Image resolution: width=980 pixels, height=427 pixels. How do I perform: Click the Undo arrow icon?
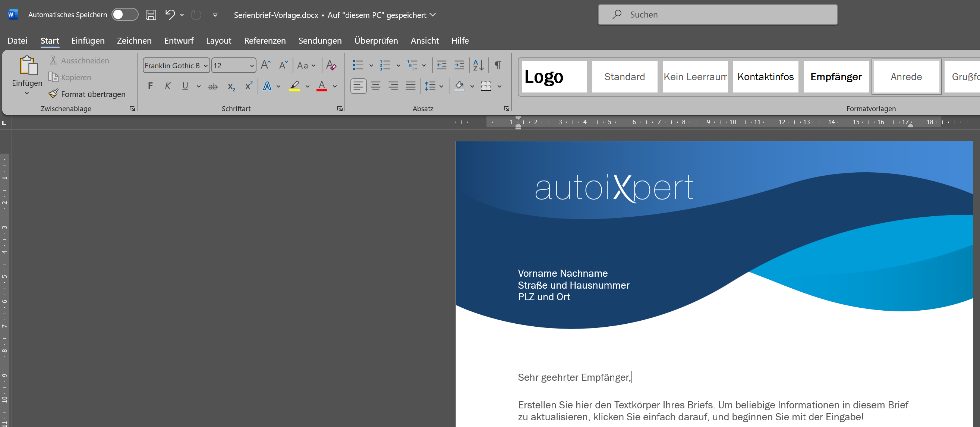click(x=170, y=15)
